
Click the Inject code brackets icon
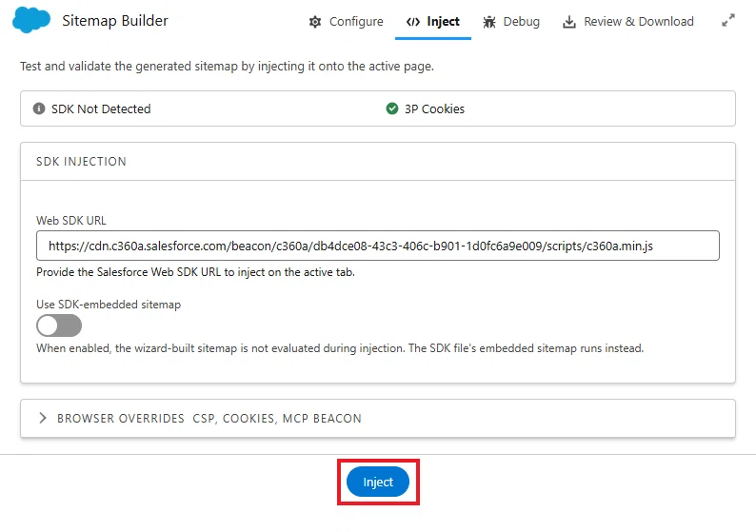[x=413, y=22]
